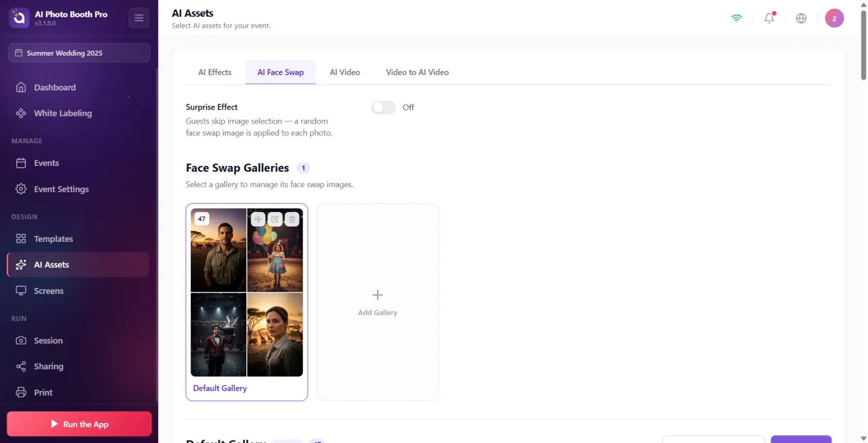This screenshot has height=443, width=868.
Task: Switch to AI Video tab
Action: 345,73
